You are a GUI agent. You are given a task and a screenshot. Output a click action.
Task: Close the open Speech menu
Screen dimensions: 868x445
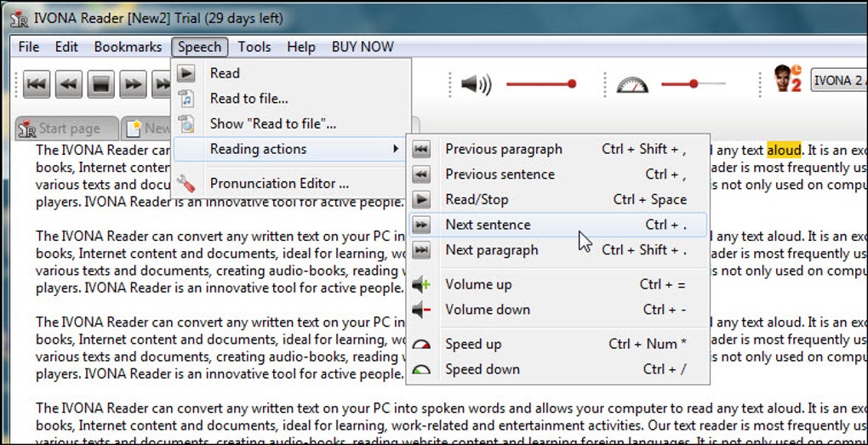[x=199, y=47]
